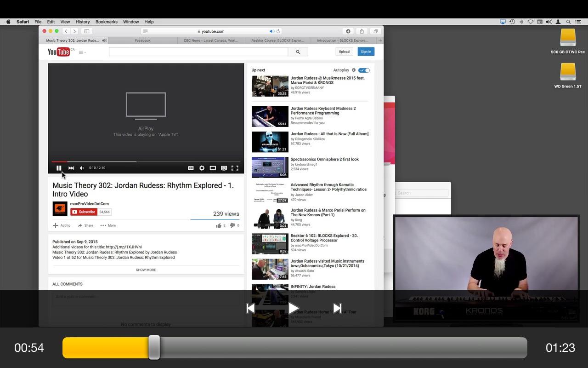Enter fullscreen in the YouTube player
Viewport: 588px width, 368px height.
coord(235,168)
